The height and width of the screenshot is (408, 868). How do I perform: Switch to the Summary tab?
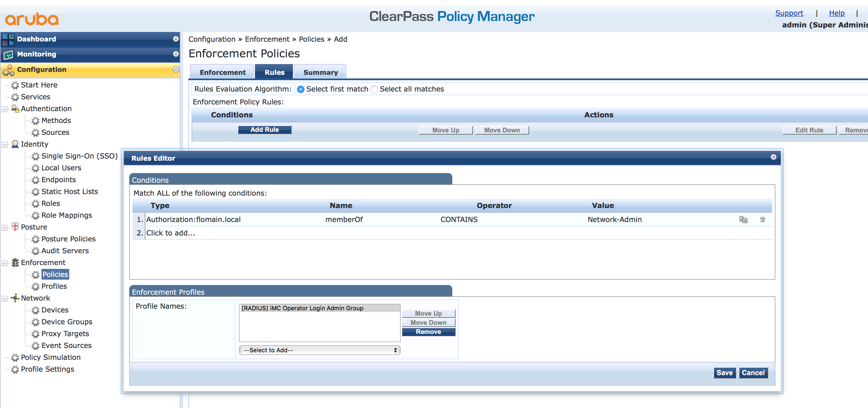click(x=320, y=72)
